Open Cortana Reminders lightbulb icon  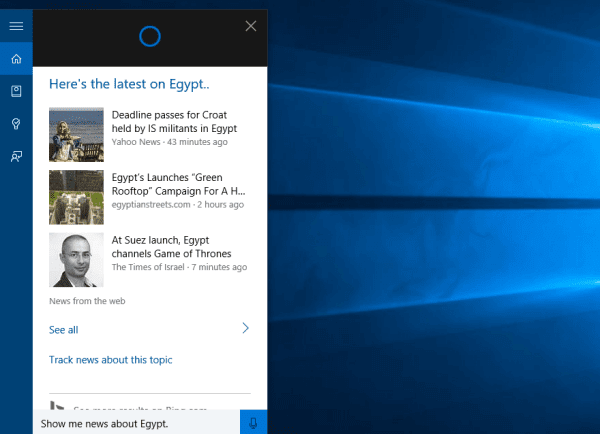(16, 124)
